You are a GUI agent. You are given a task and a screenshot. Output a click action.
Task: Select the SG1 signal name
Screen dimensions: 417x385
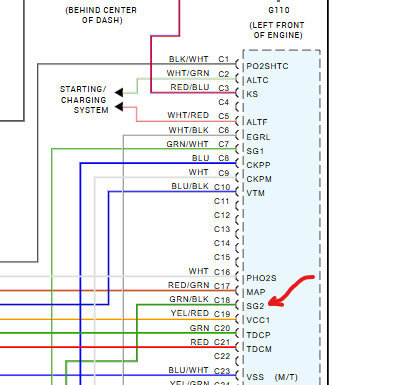(x=255, y=151)
